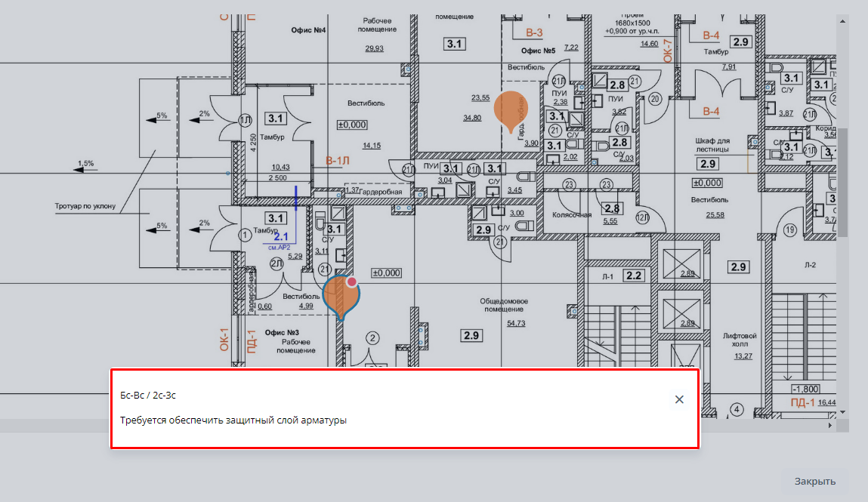Click the orange В-1Л label
Viewport: 868px width, 502px height.
339,161
